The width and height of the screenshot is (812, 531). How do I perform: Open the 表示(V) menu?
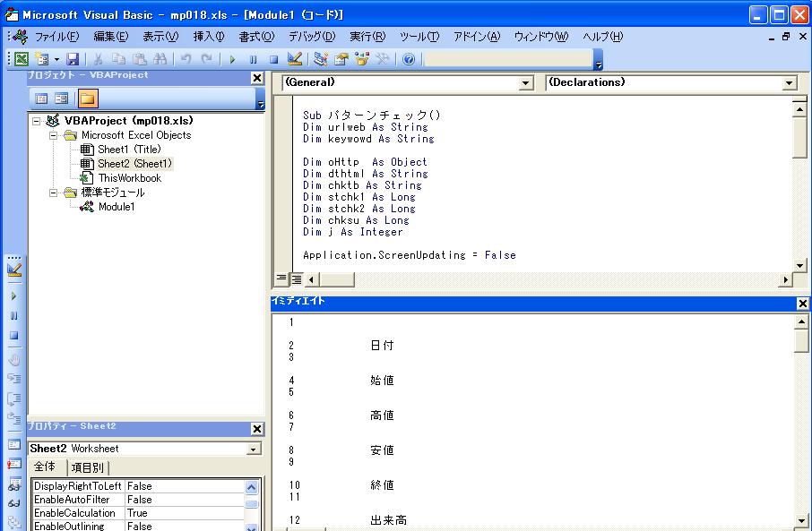(160, 37)
